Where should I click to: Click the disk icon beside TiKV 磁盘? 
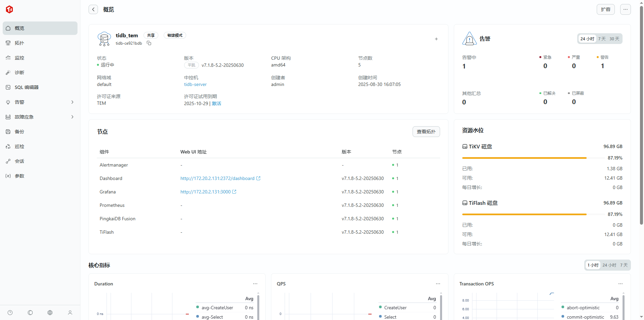click(x=465, y=147)
